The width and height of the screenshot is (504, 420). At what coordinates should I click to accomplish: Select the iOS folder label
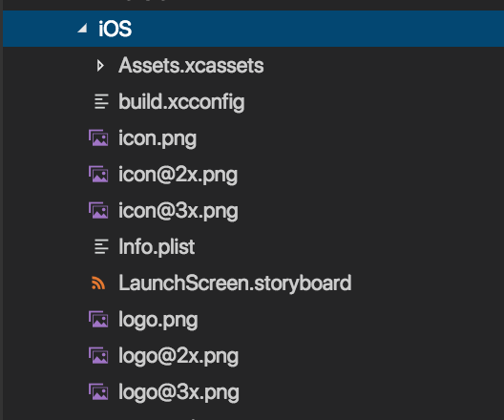click(115, 29)
